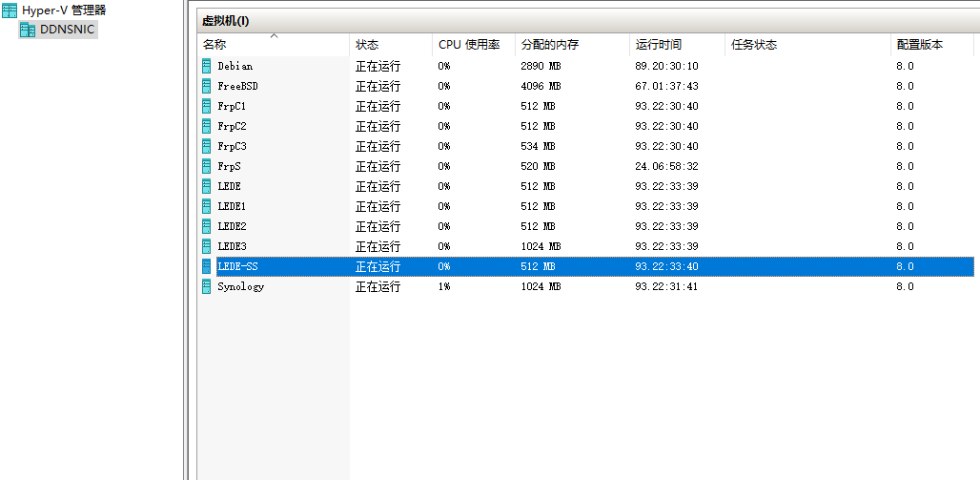Screen dimensions: 980x480
Task: Click the Synology VM icon
Action: [207, 286]
